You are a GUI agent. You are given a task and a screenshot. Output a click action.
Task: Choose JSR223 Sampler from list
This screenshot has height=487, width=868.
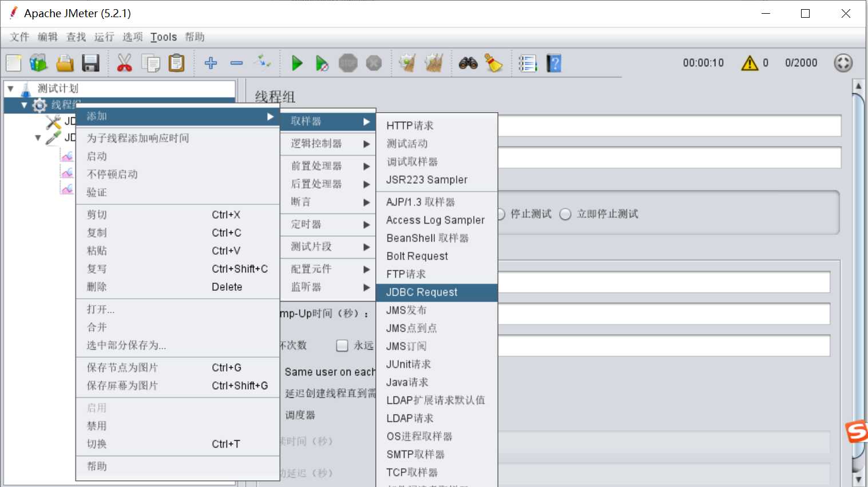(x=437, y=180)
